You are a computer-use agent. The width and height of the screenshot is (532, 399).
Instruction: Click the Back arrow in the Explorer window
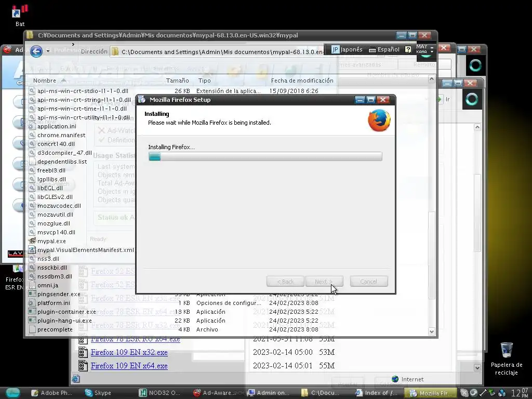[36, 51]
